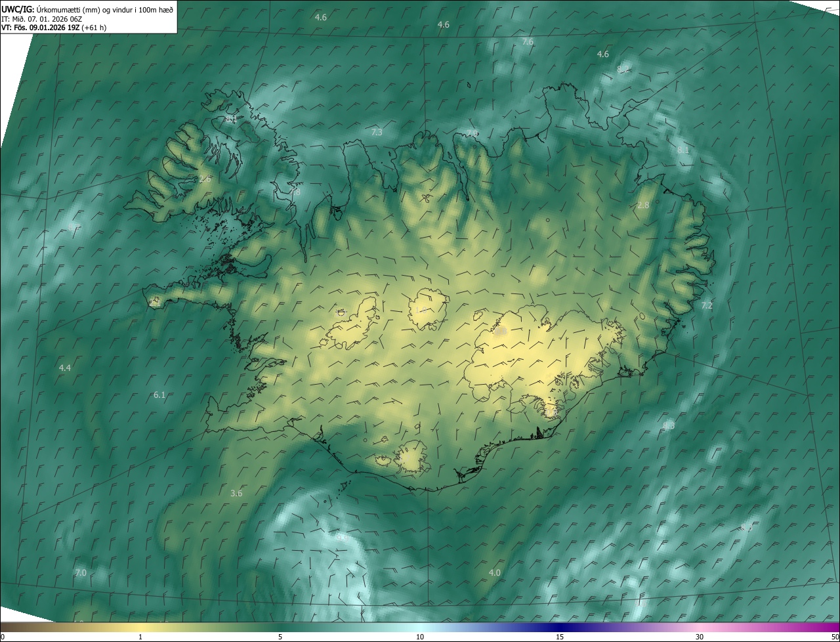Click the title text 'Úrkomumætti (mm) og vindur í 100m hæð'

coord(104,10)
